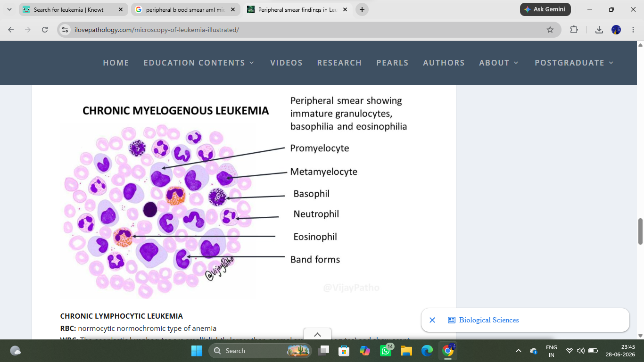Expand the EDUCATION CONTENTS menu
Screen dimensions: 644x362
pos(198,63)
